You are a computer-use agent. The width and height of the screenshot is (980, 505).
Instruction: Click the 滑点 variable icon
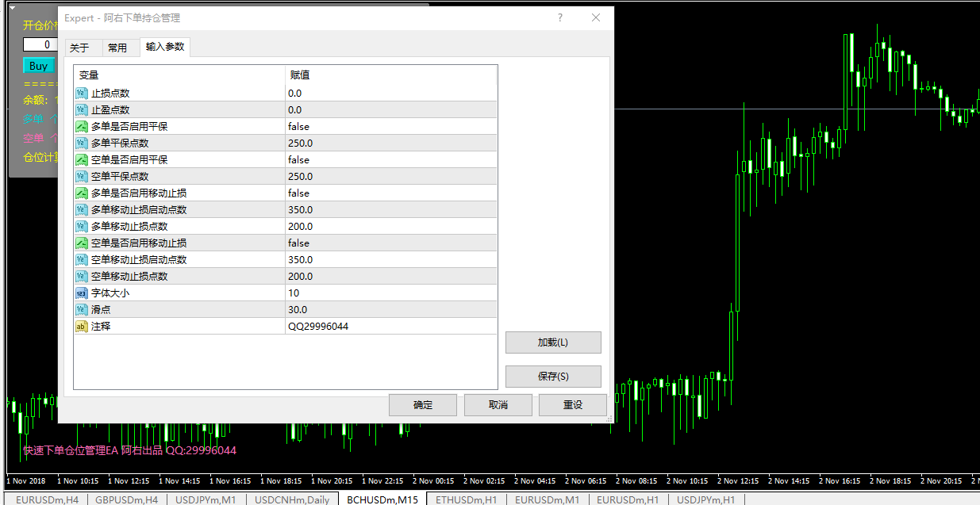tap(82, 310)
